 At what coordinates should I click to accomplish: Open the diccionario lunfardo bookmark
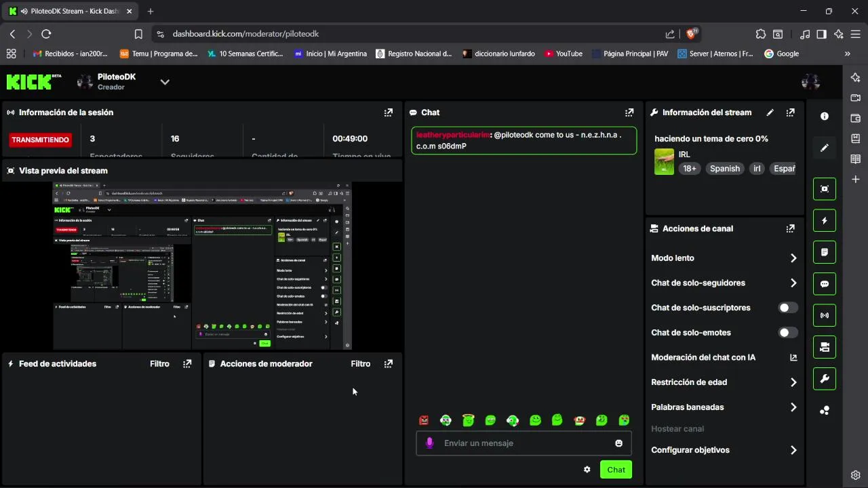click(498, 54)
